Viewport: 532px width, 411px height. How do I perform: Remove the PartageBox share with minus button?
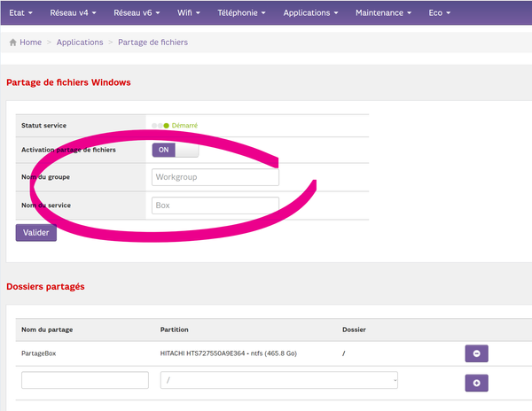(x=476, y=353)
